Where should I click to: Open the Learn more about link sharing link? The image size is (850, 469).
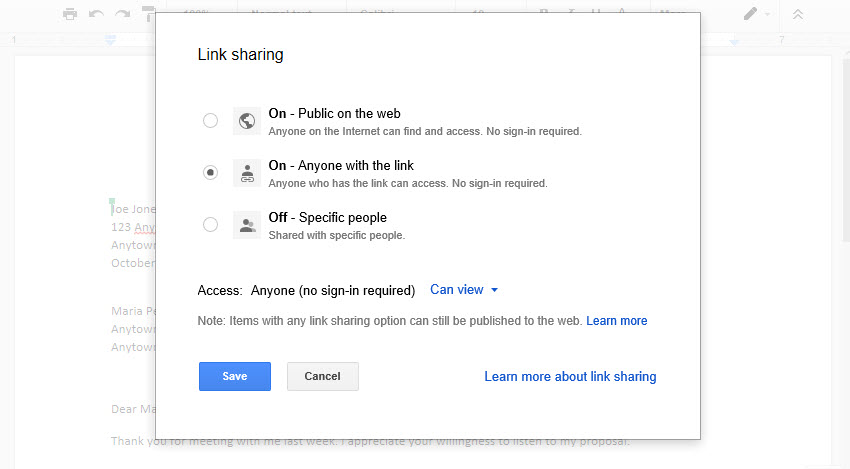point(570,377)
